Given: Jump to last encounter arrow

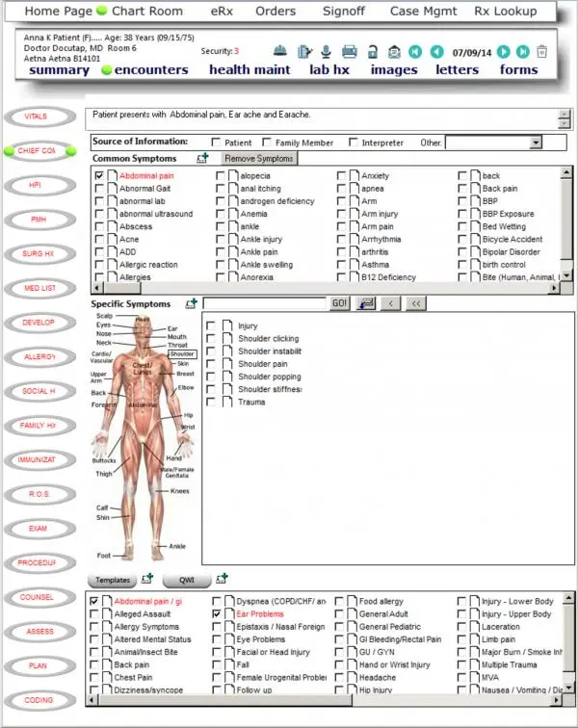Looking at the screenshot, I should [523, 52].
